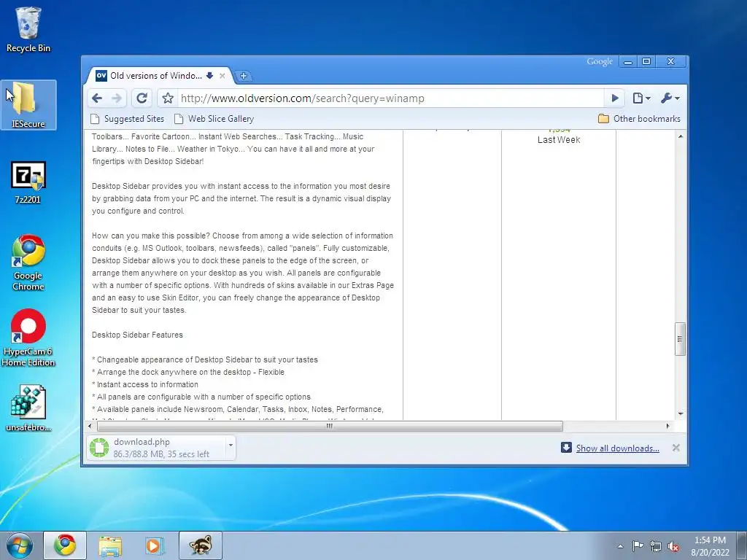The image size is (747, 560).
Task: Open the page menu icon
Action: (641, 98)
